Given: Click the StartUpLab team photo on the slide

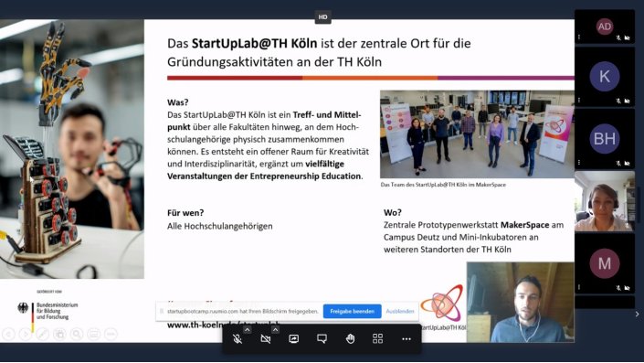Looking at the screenshot, I should point(477,134).
